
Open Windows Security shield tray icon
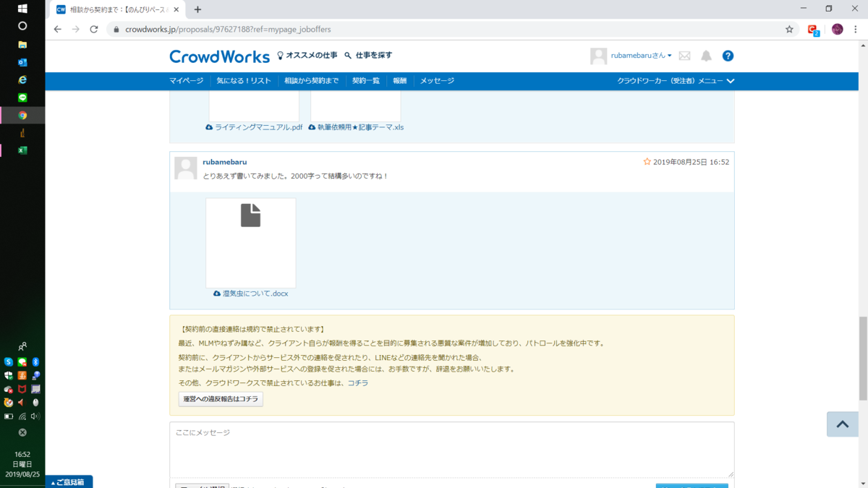click(9, 376)
